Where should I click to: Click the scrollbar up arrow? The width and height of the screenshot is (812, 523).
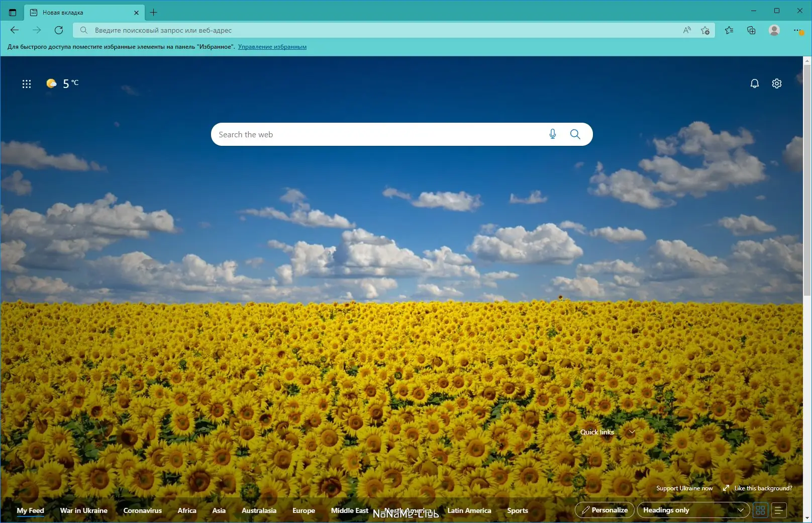tap(807, 60)
